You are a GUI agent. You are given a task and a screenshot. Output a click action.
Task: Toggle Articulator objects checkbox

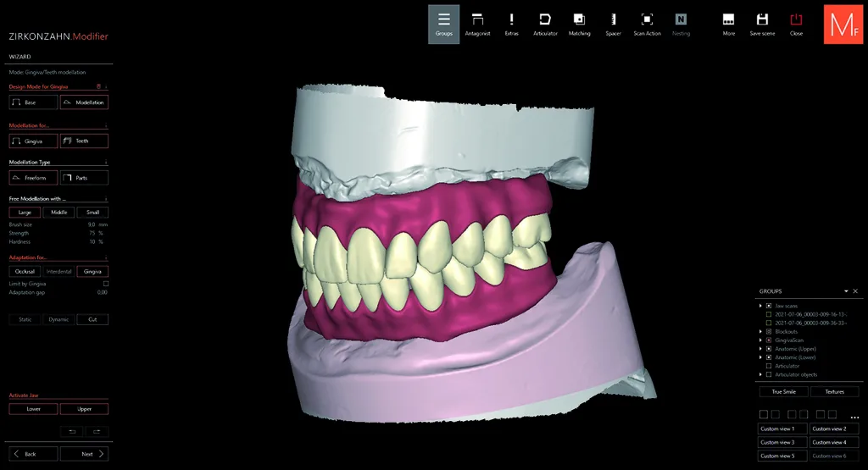pyautogui.click(x=768, y=374)
